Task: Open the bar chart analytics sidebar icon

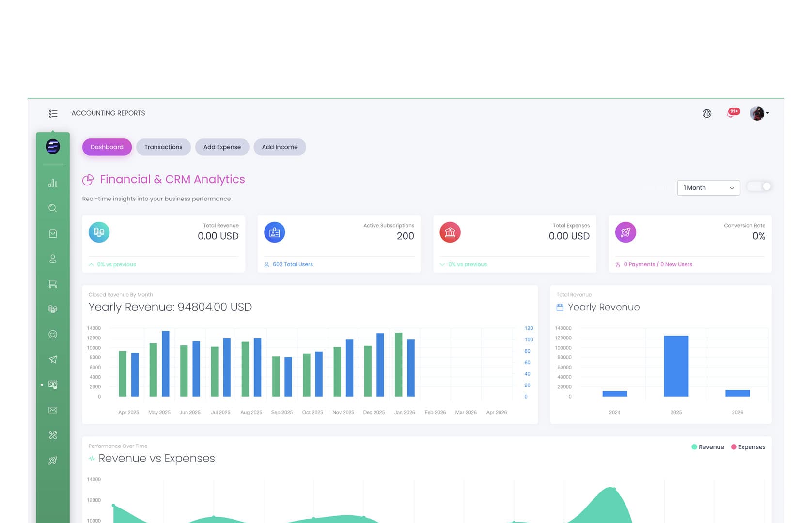Action: tap(53, 183)
